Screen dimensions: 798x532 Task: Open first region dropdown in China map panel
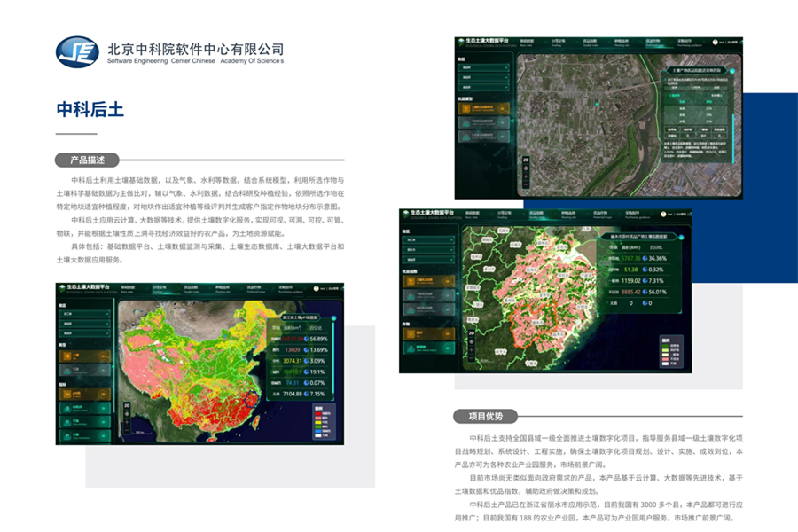click(x=84, y=314)
